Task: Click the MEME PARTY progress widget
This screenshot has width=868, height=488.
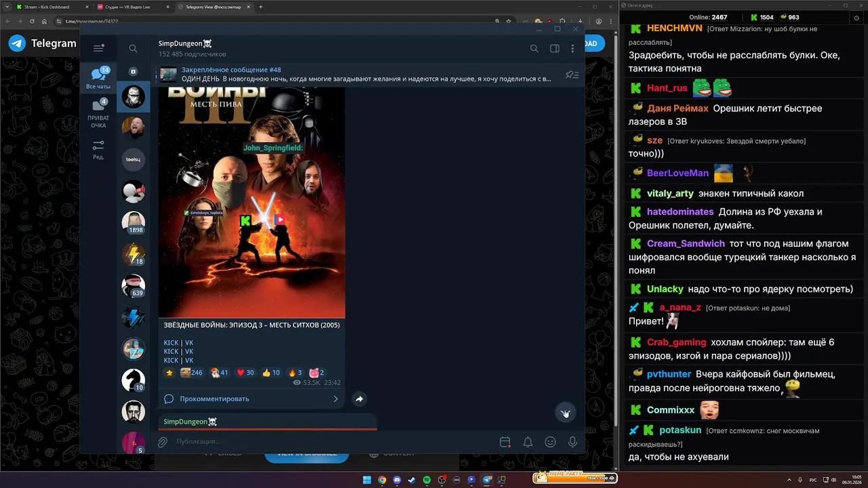Action: coord(574,477)
